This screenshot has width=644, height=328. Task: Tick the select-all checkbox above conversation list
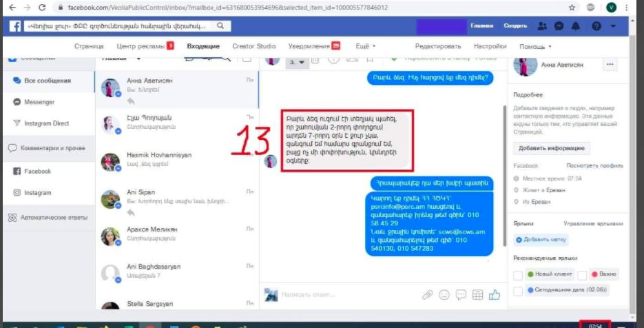[247, 58]
